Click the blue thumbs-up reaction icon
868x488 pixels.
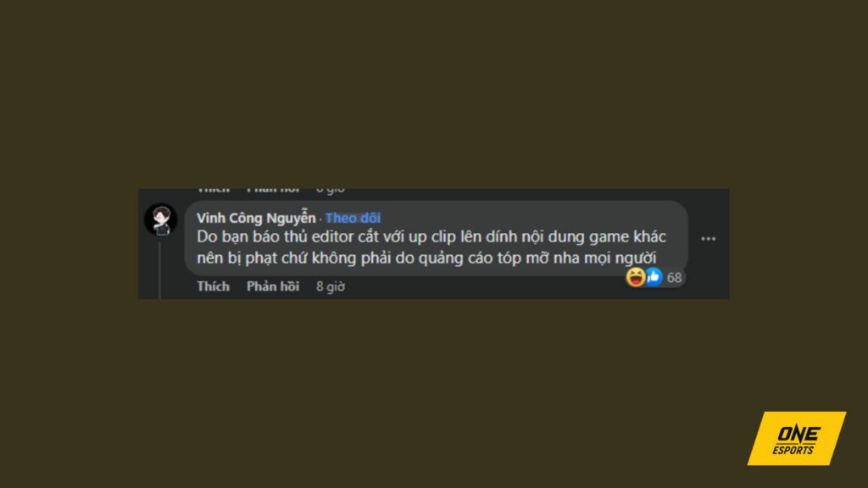pyautogui.click(x=654, y=277)
